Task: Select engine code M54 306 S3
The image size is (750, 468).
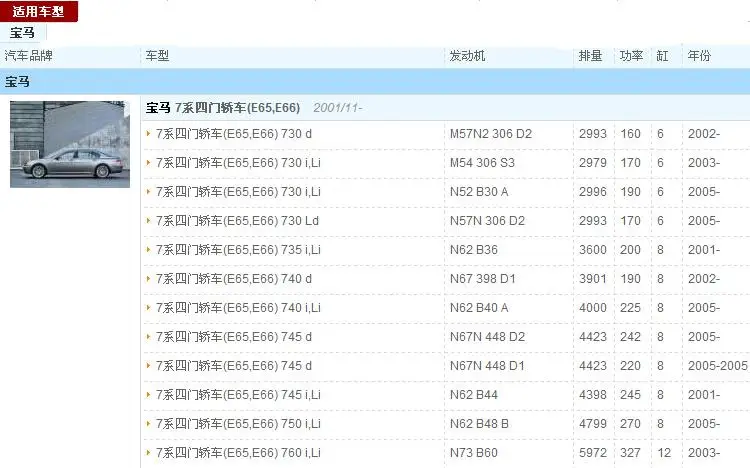Action: point(482,163)
